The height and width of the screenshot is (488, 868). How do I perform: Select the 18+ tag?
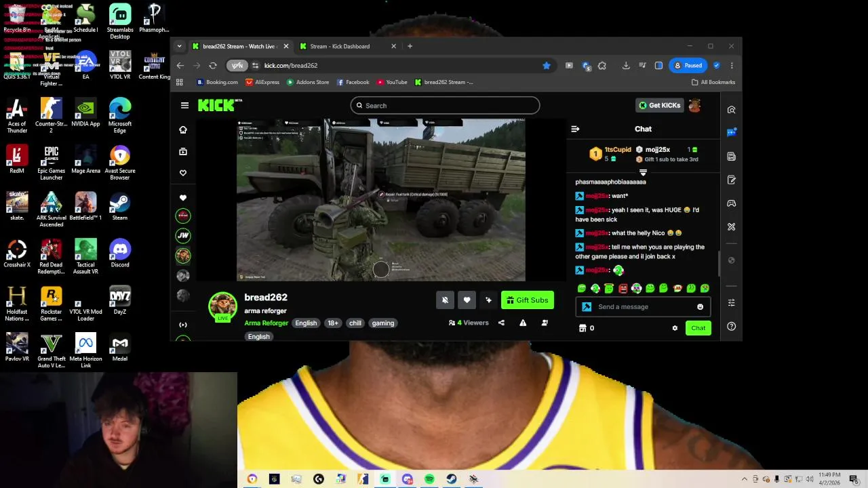[333, 323]
